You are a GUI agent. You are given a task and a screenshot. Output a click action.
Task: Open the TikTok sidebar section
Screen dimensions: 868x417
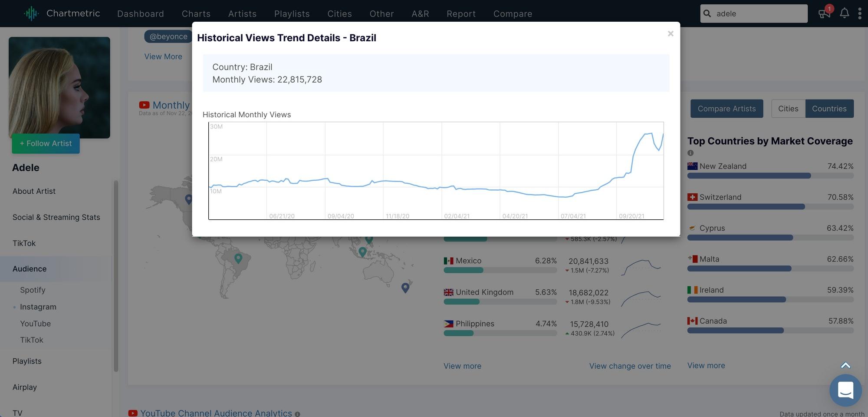pos(24,243)
